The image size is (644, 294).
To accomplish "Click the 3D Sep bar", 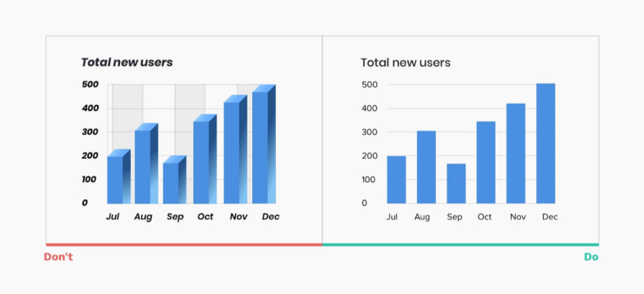I will (x=174, y=180).
